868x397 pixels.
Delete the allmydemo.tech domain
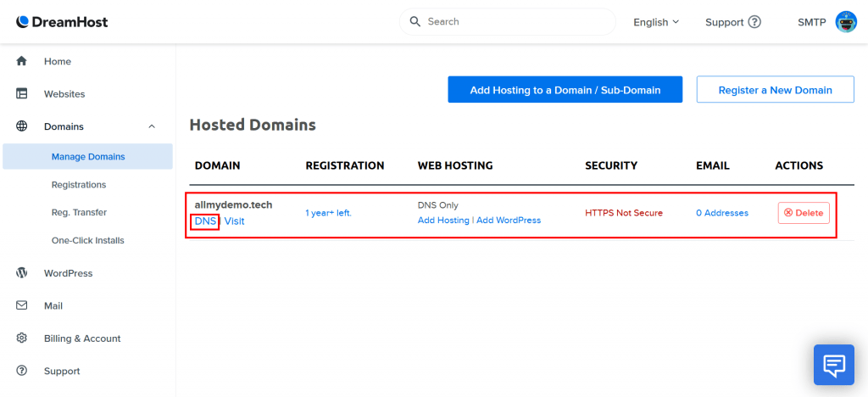pos(804,213)
